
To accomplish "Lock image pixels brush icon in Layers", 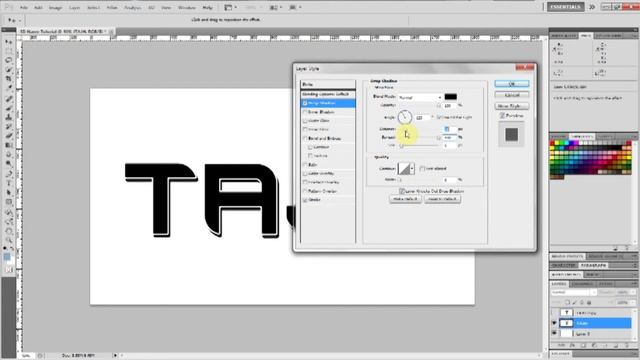I will 575,302.
